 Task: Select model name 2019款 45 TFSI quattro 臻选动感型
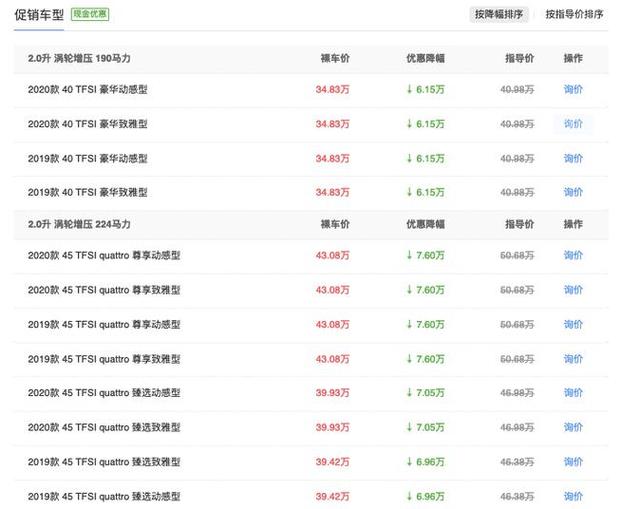tap(104, 496)
